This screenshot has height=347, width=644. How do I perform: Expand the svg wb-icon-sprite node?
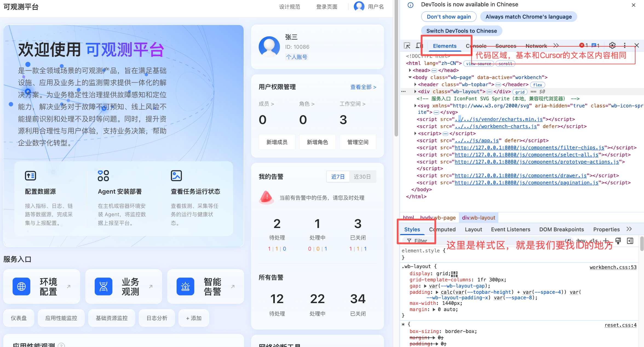(x=415, y=106)
